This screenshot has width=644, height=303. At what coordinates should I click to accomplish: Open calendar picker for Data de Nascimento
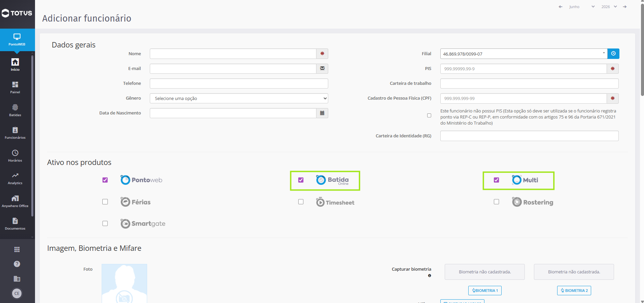[x=322, y=113]
